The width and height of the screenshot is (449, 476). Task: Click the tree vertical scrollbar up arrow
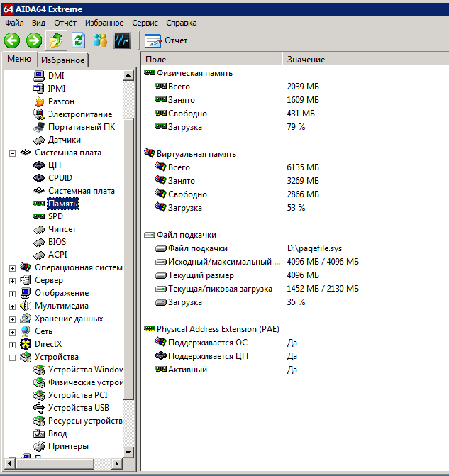click(x=128, y=75)
